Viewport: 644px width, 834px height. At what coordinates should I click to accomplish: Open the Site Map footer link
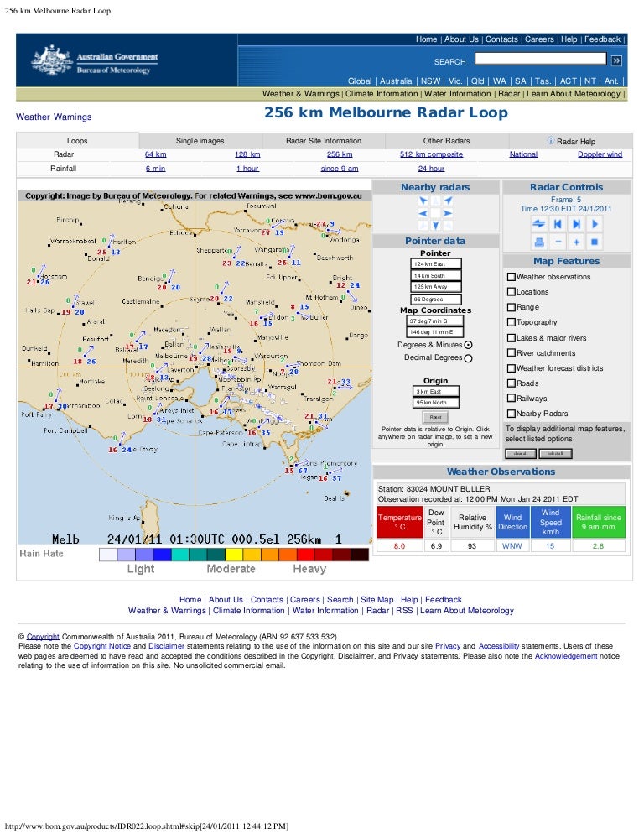(377, 599)
